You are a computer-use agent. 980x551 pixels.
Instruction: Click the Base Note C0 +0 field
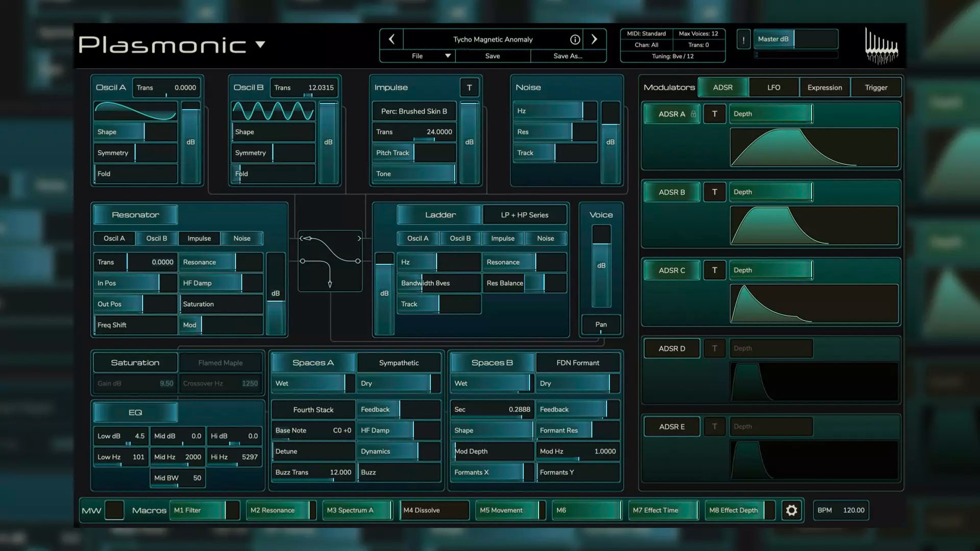[313, 431]
